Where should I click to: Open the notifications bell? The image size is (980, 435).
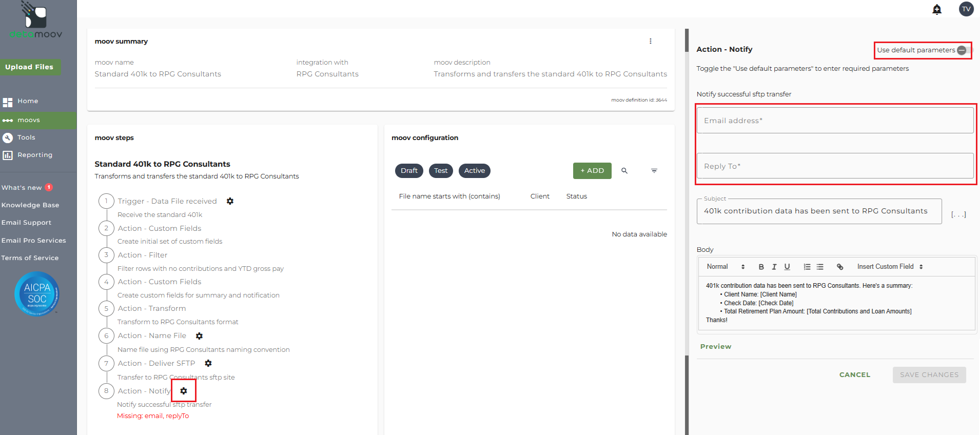point(937,9)
